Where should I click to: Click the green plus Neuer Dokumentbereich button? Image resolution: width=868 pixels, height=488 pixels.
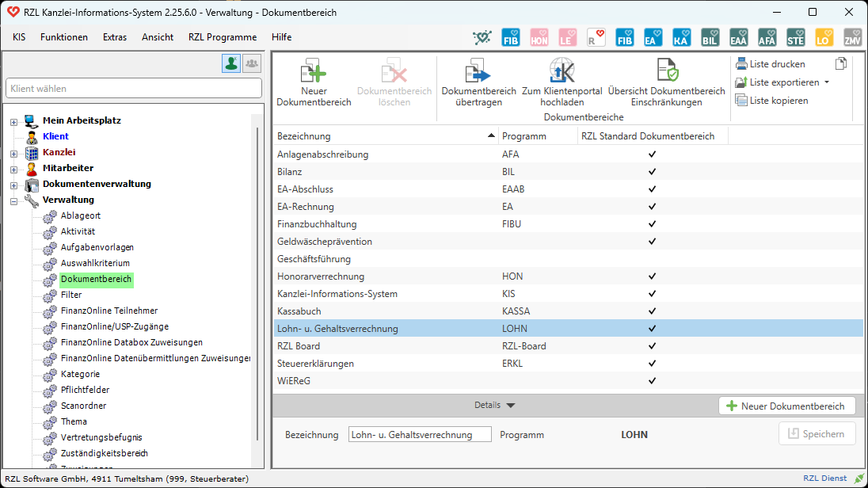pyautogui.click(x=786, y=406)
